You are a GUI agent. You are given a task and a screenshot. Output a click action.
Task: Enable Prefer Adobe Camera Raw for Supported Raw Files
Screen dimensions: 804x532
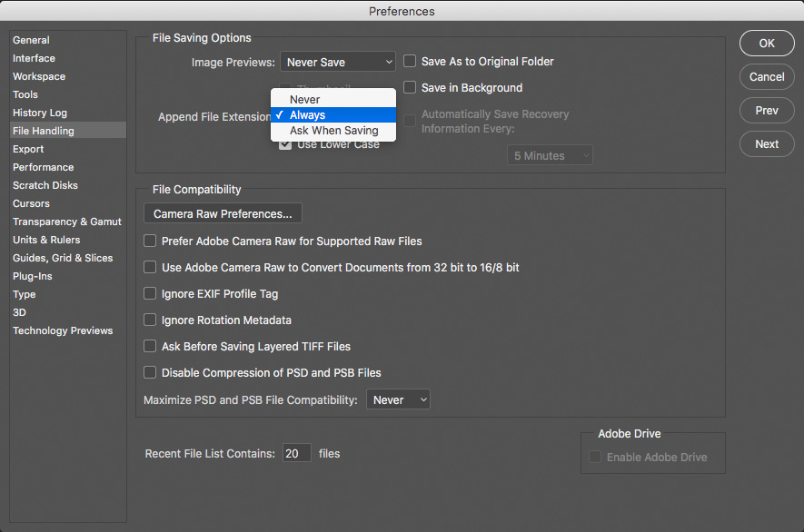click(149, 241)
